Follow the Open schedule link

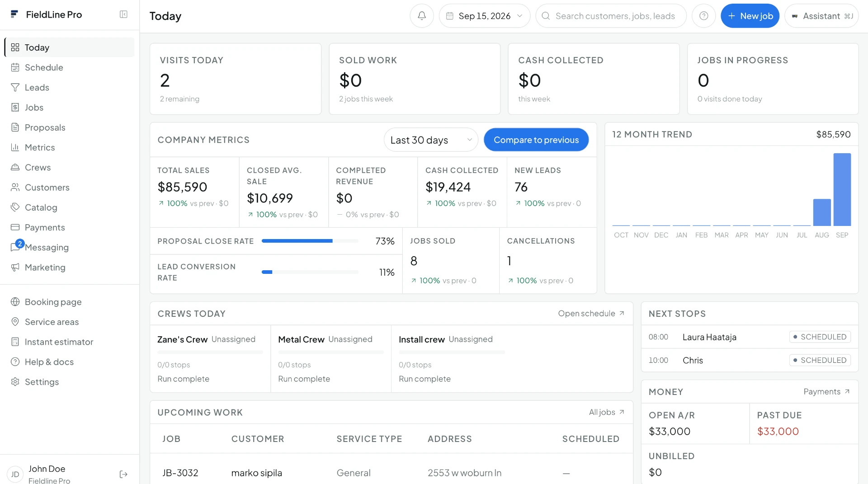pyautogui.click(x=591, y=314)
